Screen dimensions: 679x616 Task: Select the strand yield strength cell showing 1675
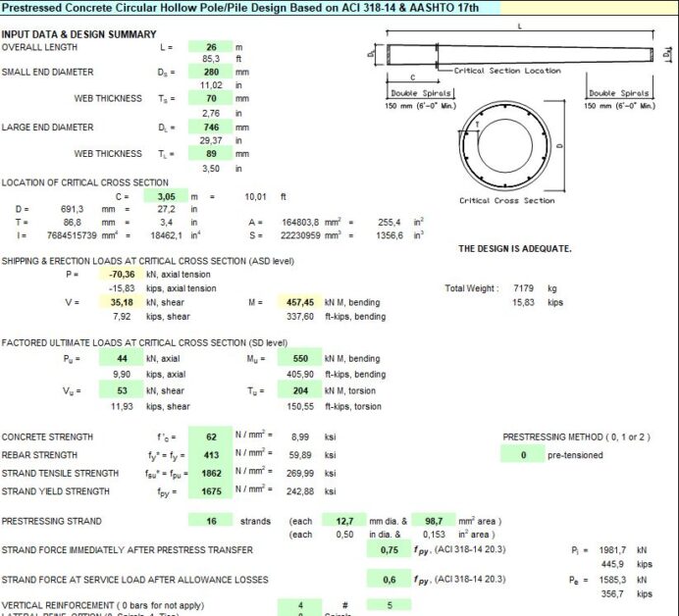point(211,491)
